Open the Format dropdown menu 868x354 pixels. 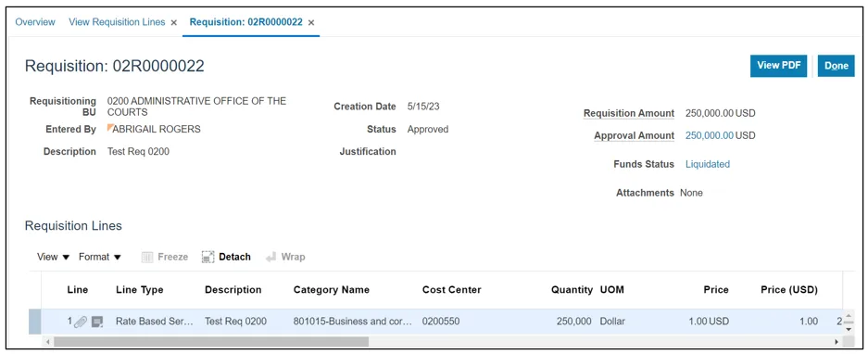coord(100,257)
